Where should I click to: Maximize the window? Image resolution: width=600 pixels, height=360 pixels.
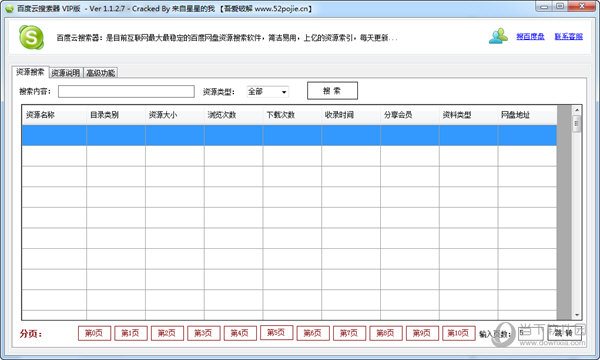560,6
